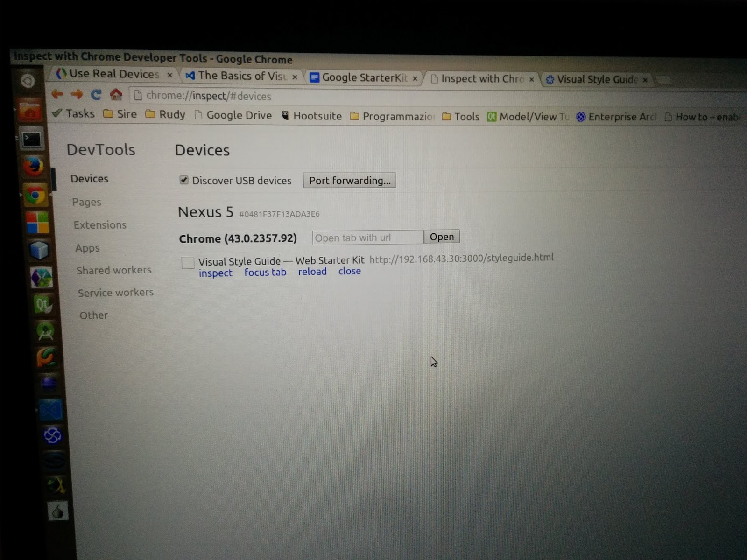Close the Visual Style Guide tab
Viewport: 747px width, 560px height.
[x=645, y=80]
